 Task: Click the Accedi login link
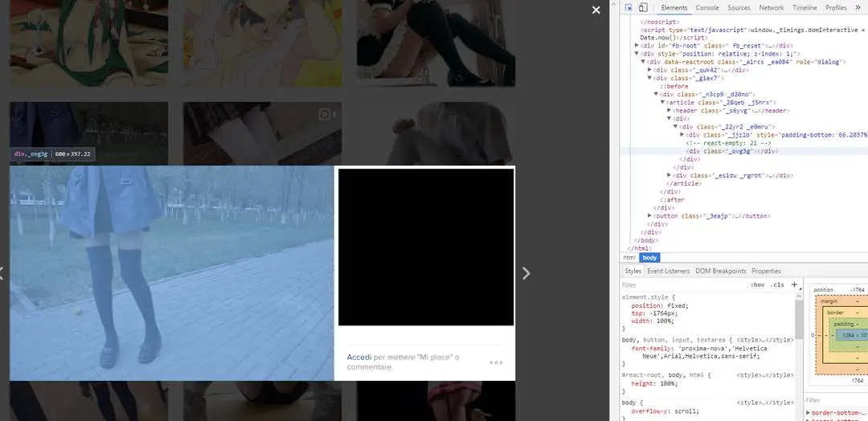(358, 358)
